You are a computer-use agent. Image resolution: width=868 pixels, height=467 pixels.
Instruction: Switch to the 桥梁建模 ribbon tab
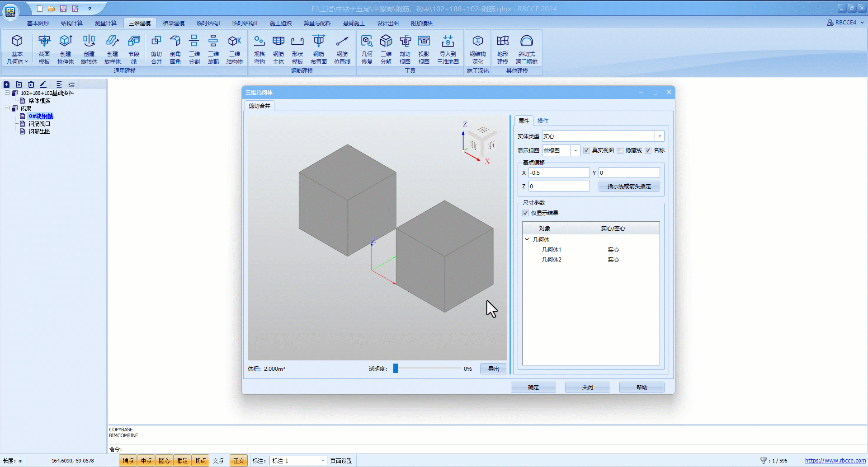[173, 23]
